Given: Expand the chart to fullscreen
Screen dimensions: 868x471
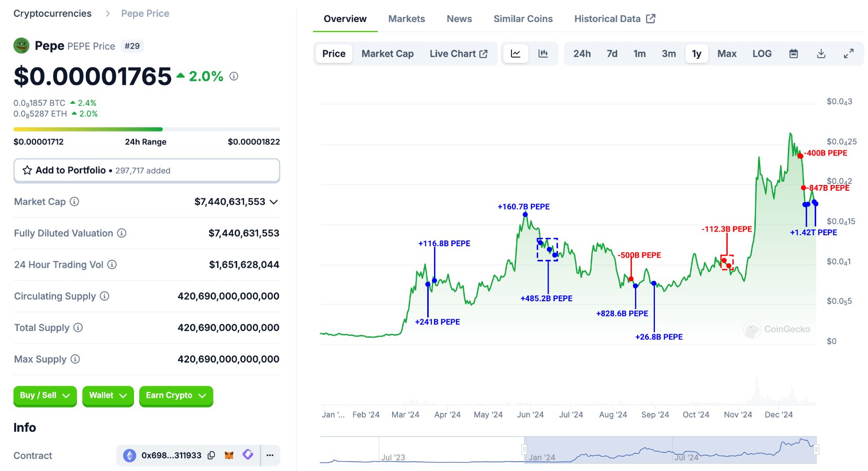Looking at the screenshot, I should (849, 54).
